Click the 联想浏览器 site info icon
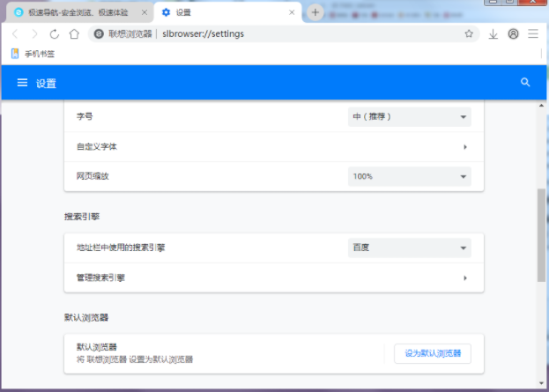Image resolution: width=549 pixels, height=392 pixels. point(99,34)
